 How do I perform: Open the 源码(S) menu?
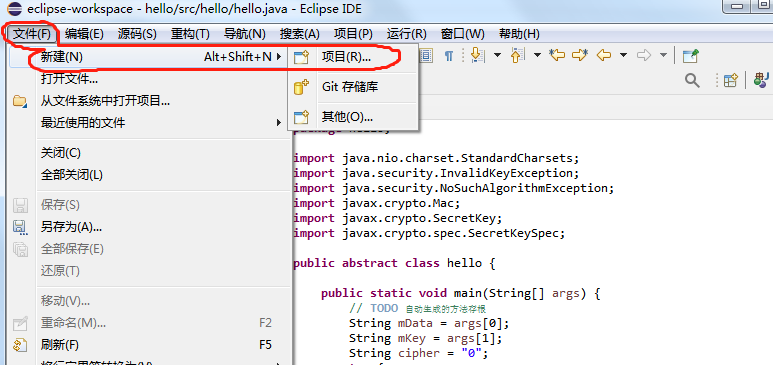click(x=137, y=34)
